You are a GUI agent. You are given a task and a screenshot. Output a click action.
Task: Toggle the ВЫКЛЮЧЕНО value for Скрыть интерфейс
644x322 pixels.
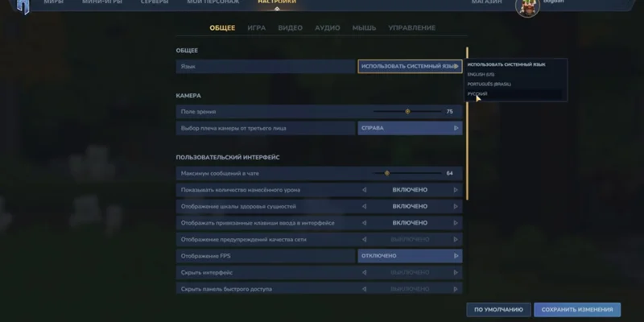410,272
